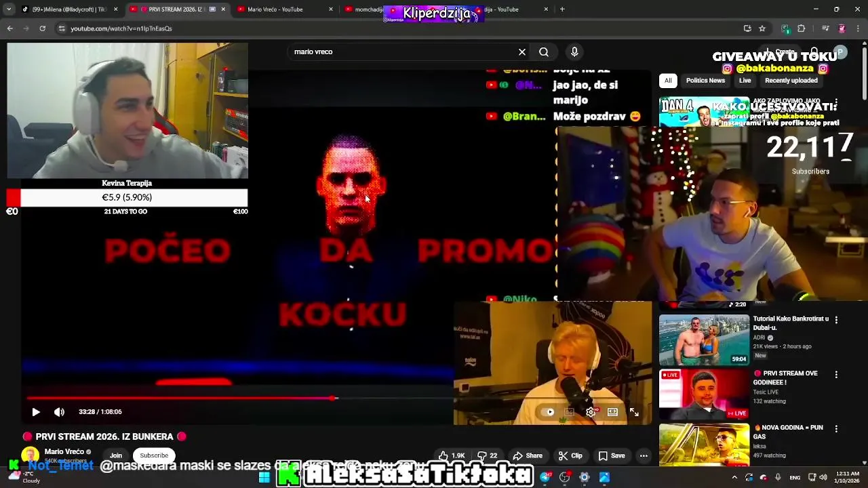Like the video with thumbs up
Viewport: 868px width, 488px height.
pyautogui.click(x=452, y=455)
